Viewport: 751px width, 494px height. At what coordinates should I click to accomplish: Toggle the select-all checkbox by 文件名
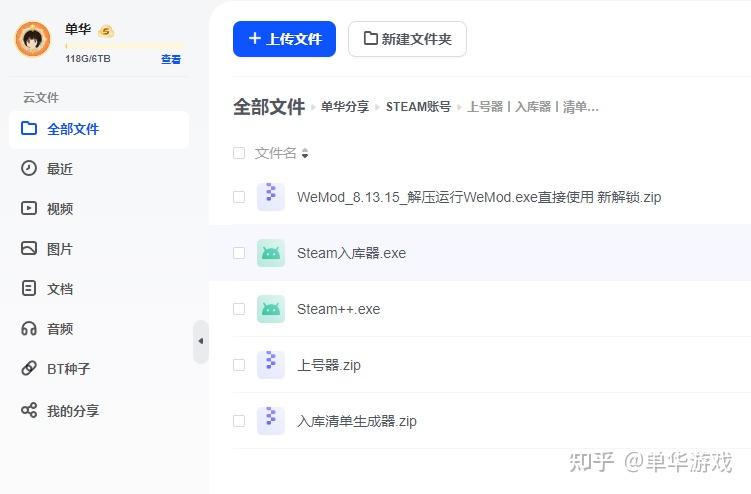click(x=239, y=153)
